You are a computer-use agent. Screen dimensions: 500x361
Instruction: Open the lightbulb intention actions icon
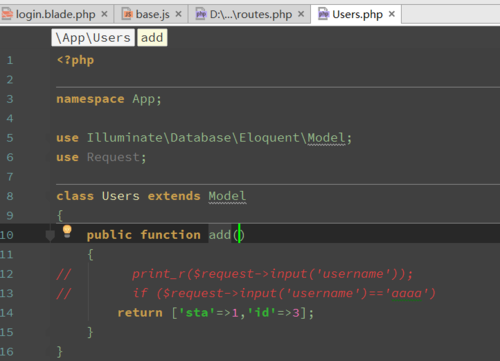pos(67,231)
